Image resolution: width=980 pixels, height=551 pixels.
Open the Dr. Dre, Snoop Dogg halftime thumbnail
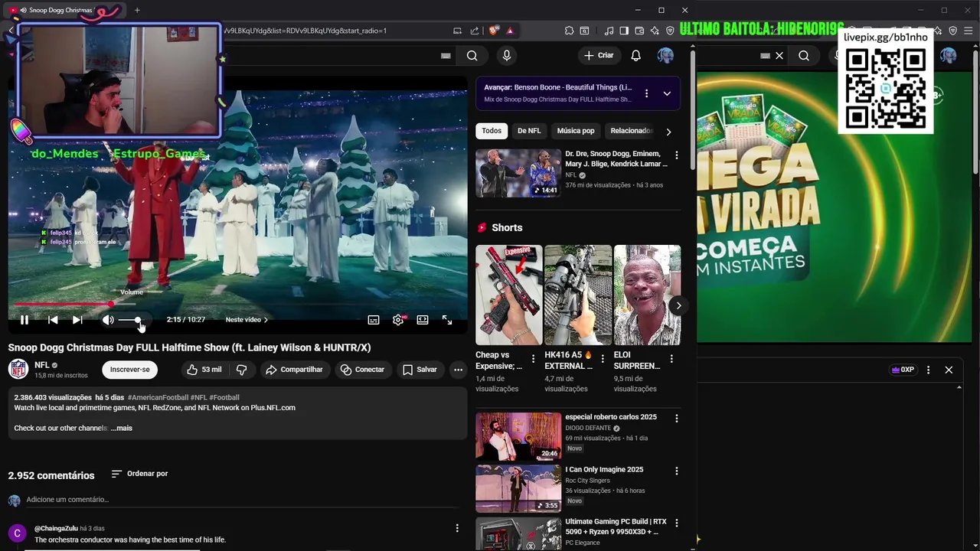tap(518, 173)
